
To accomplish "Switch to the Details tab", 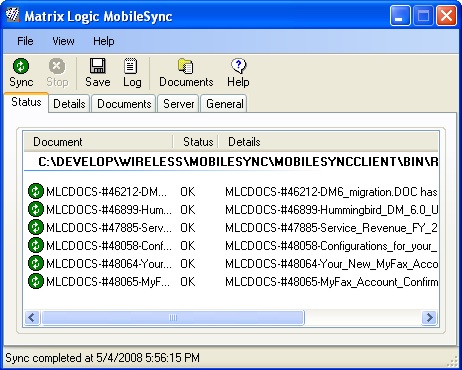I will (69, 104).
